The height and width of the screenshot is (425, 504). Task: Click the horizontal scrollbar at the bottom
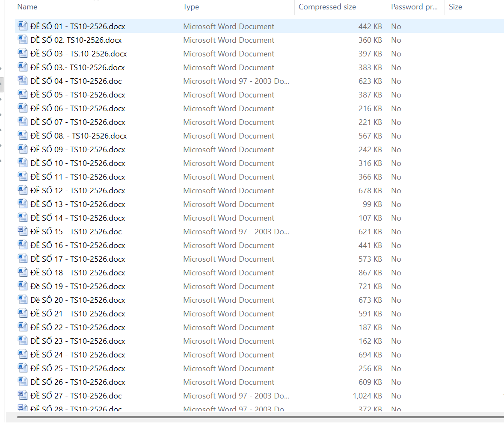point(257,416)
